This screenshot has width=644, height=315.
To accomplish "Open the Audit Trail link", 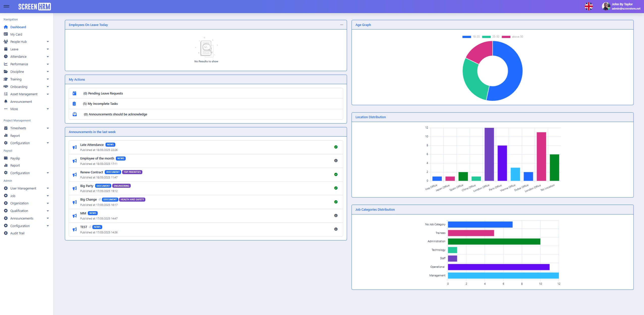I will click(x=17, y=233).
